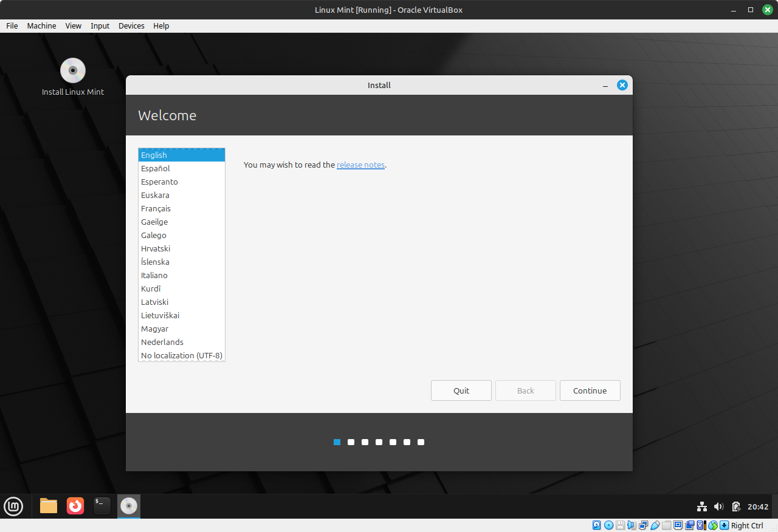Click Continue in the installer
This screenshot has height=532, width=778.
590,390
